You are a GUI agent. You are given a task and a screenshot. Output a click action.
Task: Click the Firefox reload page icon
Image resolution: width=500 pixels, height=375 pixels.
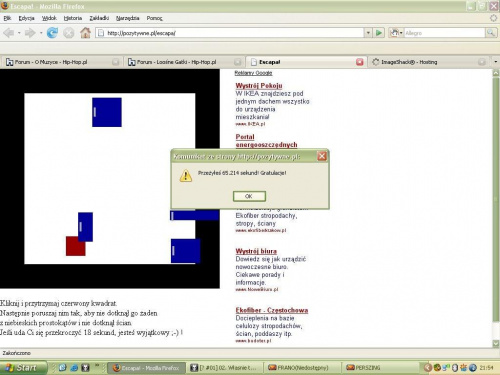coord(52,33)
